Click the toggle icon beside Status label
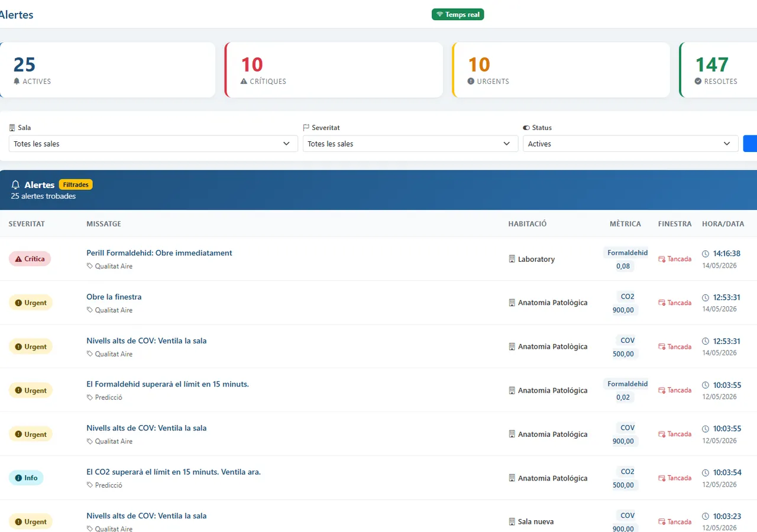The height and width of the screenshot is (532, 757). (526, 128)
